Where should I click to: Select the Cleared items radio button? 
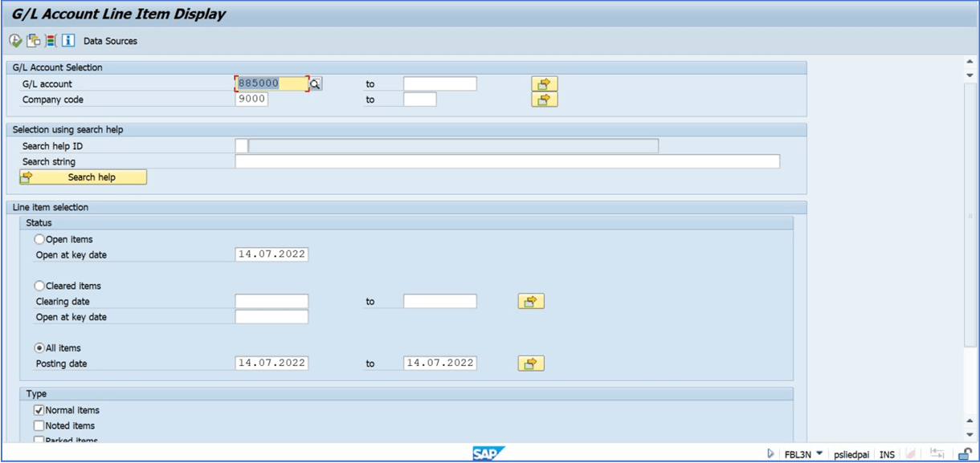(x=39, y=286)
